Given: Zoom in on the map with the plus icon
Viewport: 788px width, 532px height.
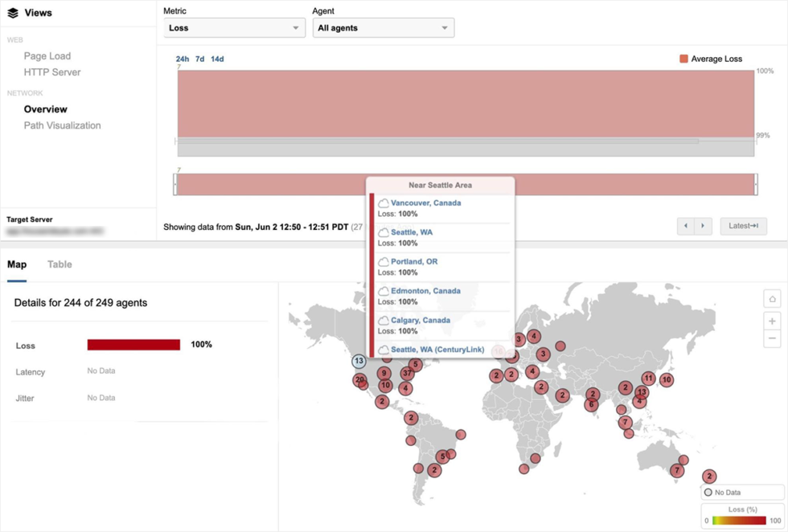Looking at the screenshot, I should [772, 320].
